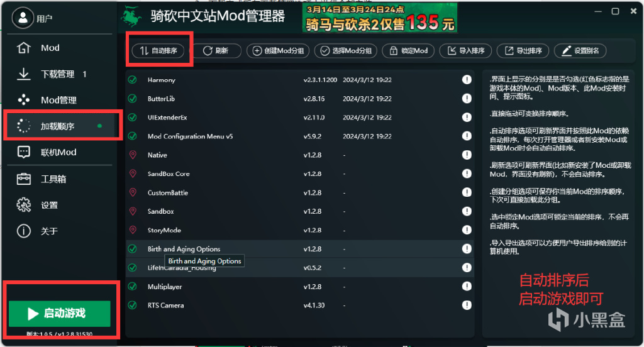Click the StoryMode red pin icon
The image size is (644, 347).
pos(133,230)
